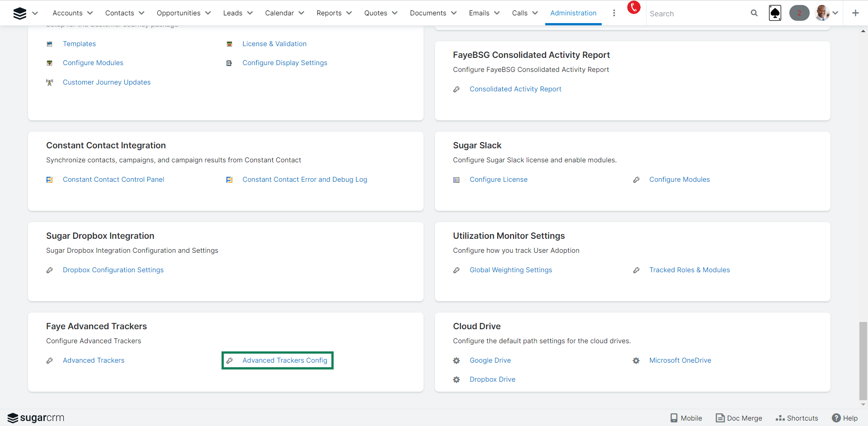Click the plus quick create icon

tap(855, 13)
